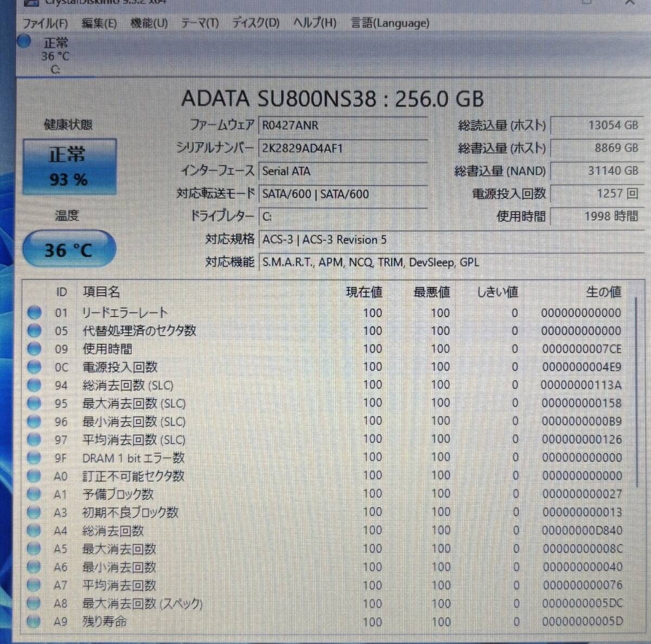Screen dimensions: 651x644
Task: Click the status dot for DRAM 1 bit エラー数
Action: point(34,457)
